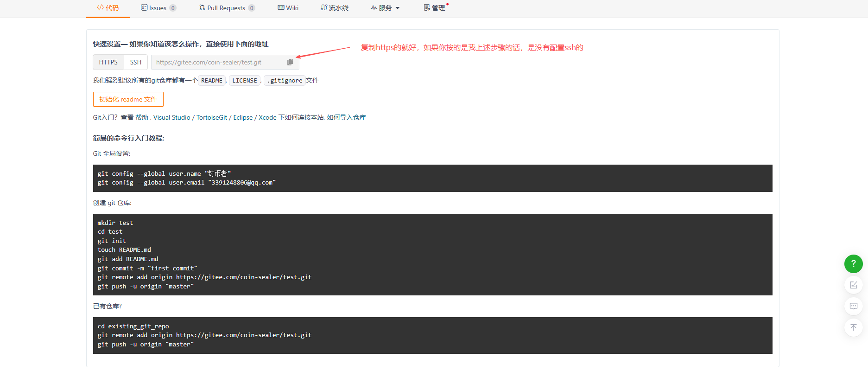The width and height of the screenshot is (868, 390).
Task: Open the Issues tab
Action: (x=158, y=8)
